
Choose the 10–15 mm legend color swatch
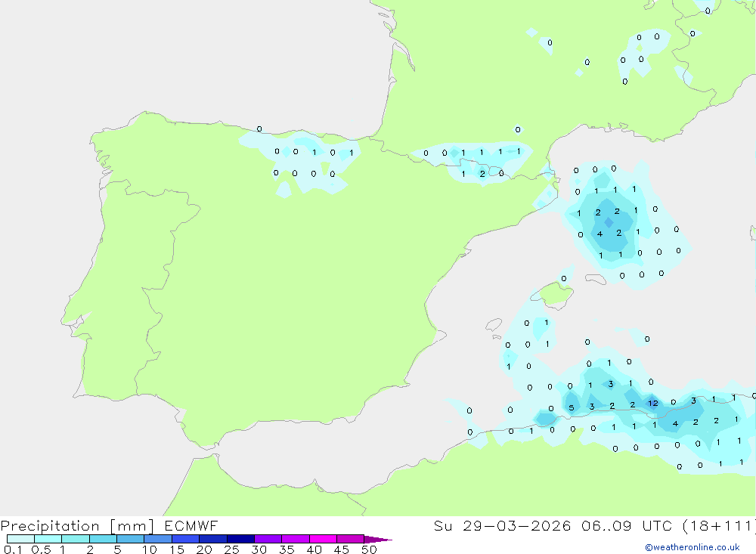[x=158, y=539]
